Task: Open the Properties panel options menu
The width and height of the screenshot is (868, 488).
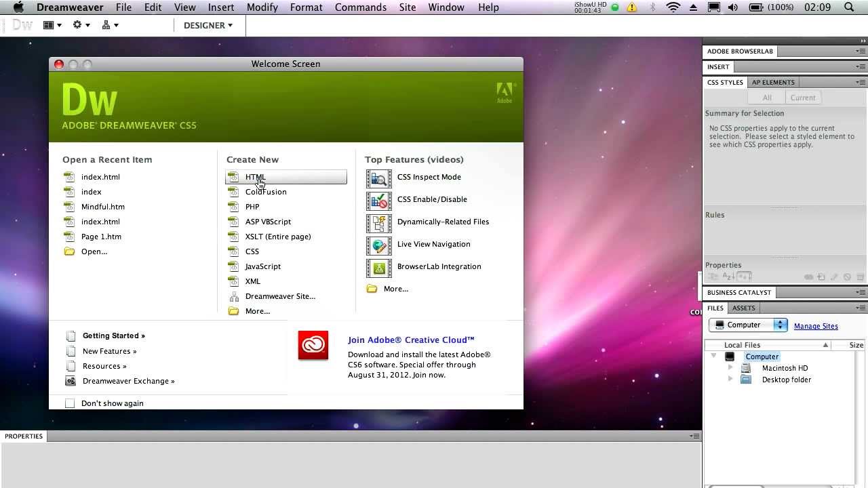Action: pyautogui.click(x=694, y=436)
